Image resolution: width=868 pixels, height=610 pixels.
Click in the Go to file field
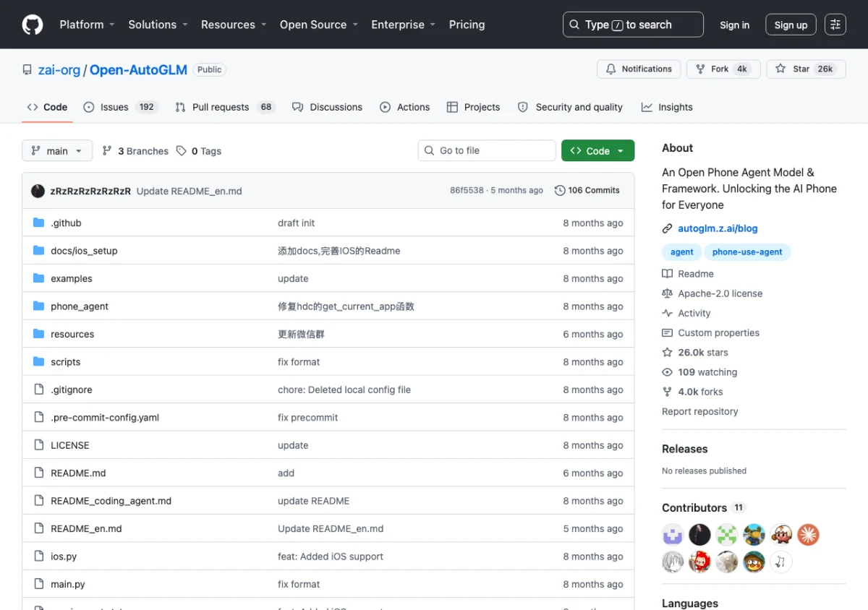(487, 150)
